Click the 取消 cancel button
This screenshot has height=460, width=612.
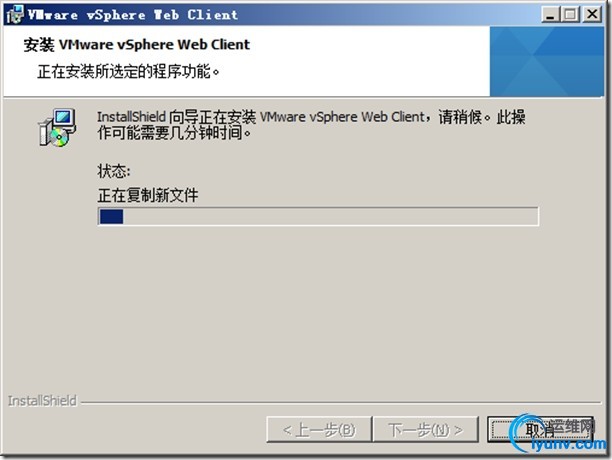(540, 430)
